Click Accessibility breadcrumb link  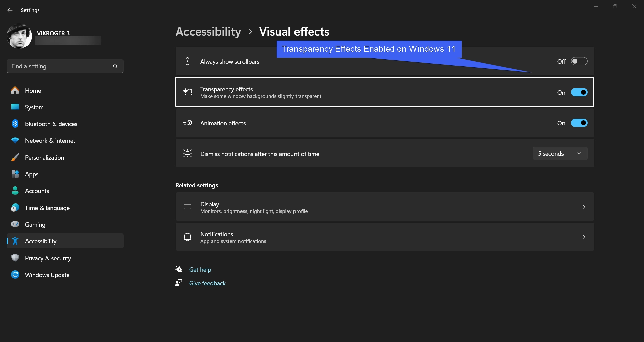point(208,32)
